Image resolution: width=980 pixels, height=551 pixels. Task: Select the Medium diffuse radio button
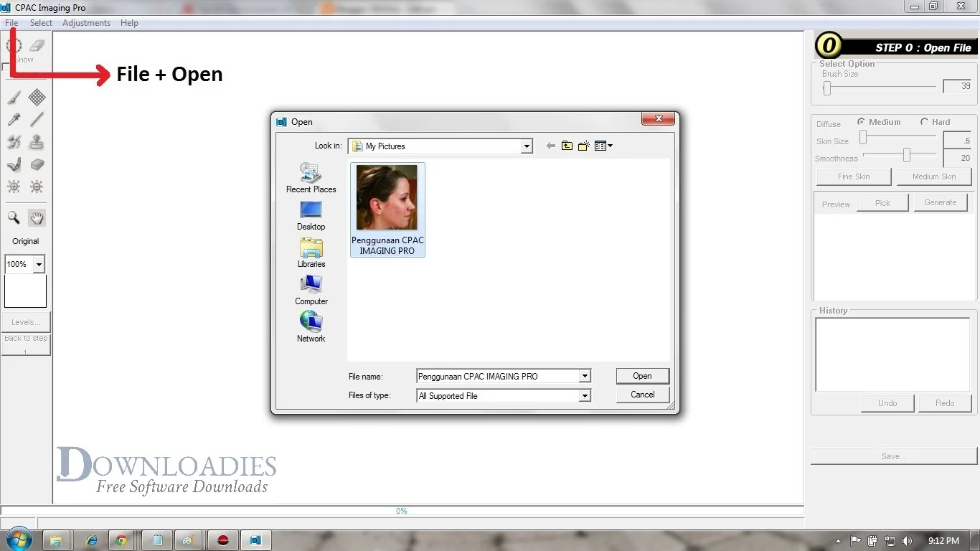[x=861, y=122]
